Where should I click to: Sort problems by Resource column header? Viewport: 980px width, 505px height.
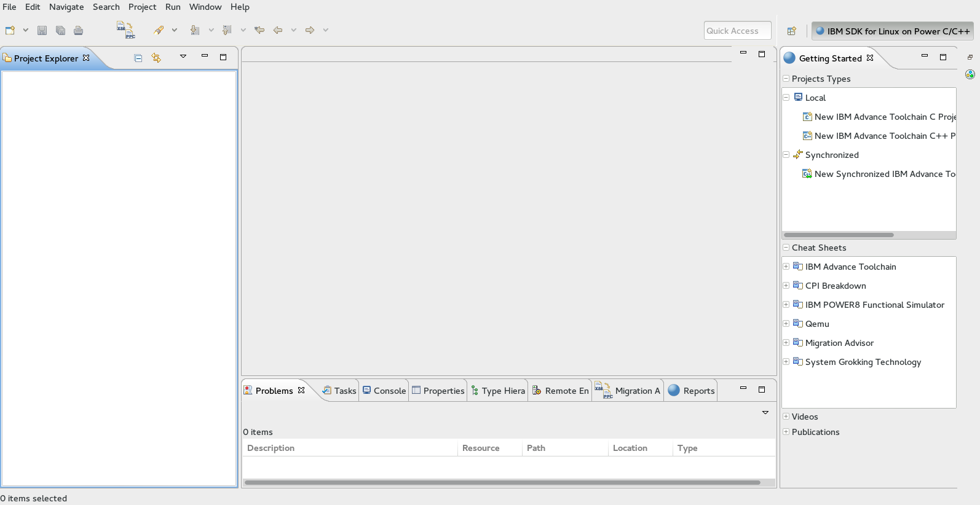(490, 448)
